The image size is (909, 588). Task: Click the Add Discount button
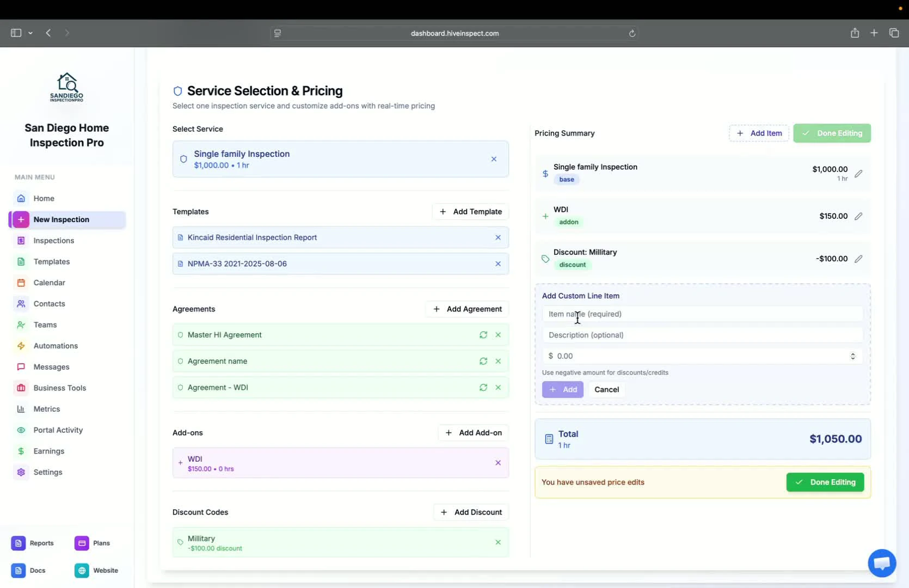point(471,512)
